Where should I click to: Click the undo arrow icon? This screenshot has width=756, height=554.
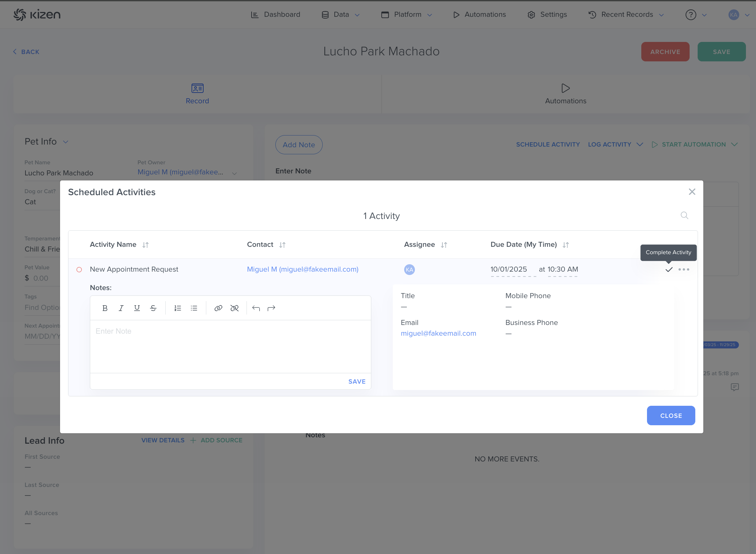tap(256, 308)
